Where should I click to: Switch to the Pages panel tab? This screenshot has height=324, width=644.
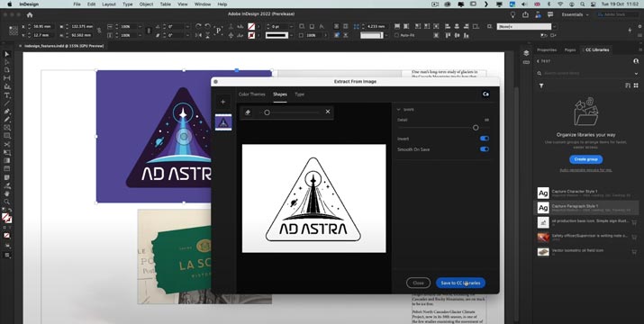pos(570,49)
